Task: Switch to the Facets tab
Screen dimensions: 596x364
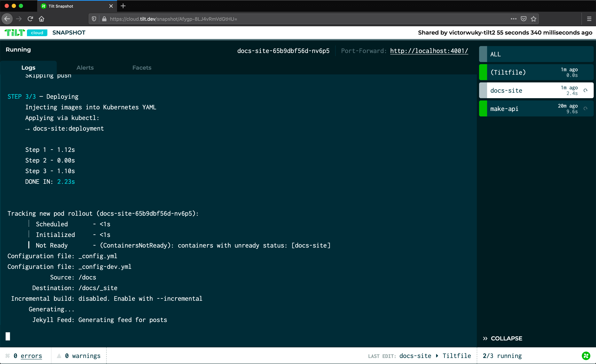Action: pos(142,68)
